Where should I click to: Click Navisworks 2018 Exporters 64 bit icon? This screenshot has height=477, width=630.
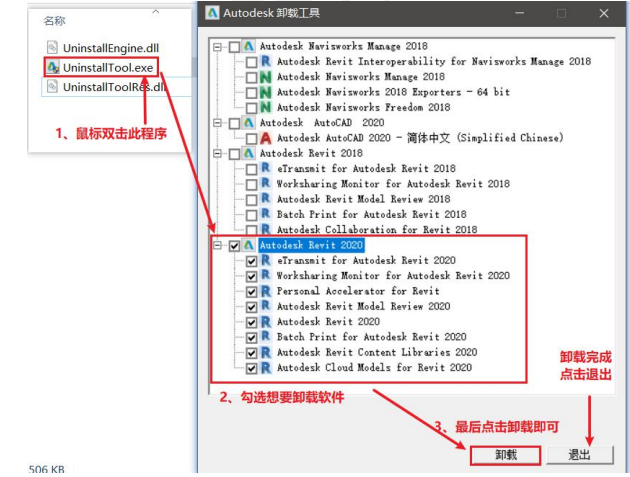[266, 92]
